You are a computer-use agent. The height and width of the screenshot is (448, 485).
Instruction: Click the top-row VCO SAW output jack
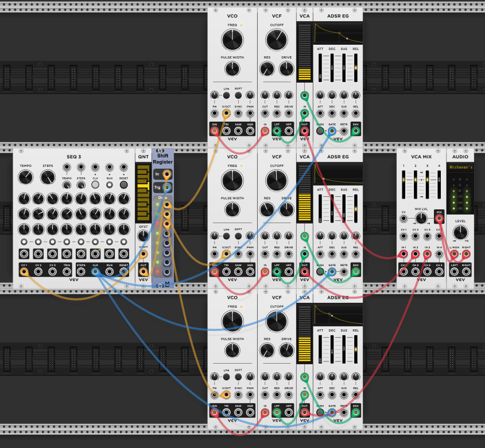pos(238,131)
